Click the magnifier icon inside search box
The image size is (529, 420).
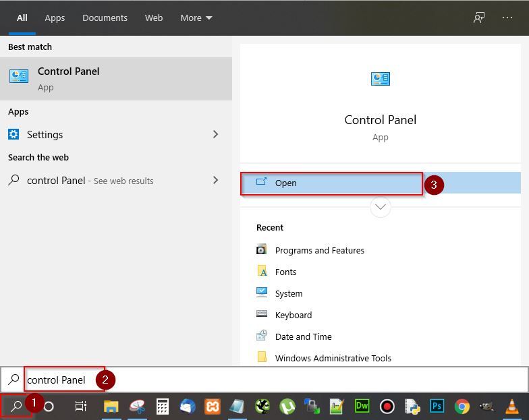pos(13,380)
